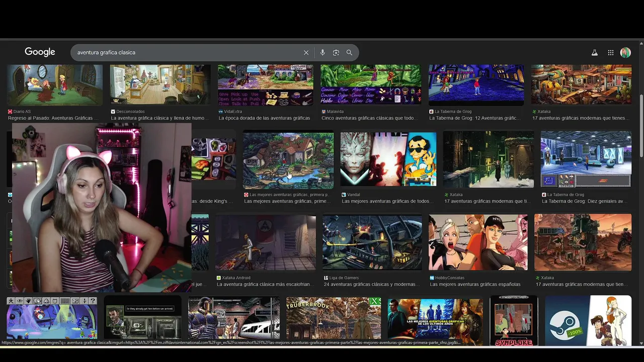
Task: Open the Malavida jungle game thumbnail
Action: click(371, 84)
